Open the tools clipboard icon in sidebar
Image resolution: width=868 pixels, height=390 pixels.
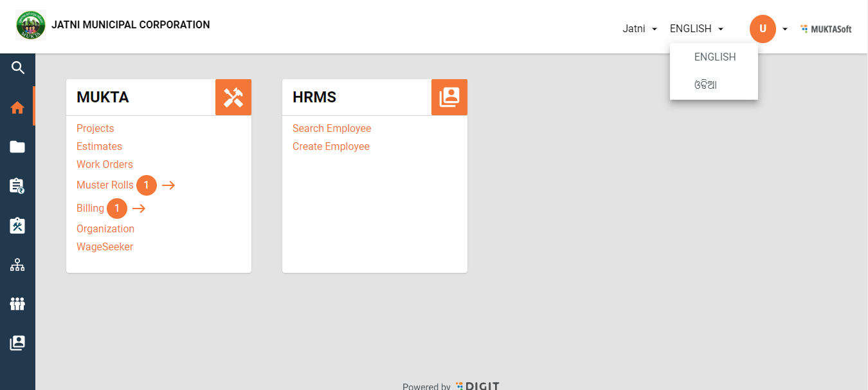(17, 225)
